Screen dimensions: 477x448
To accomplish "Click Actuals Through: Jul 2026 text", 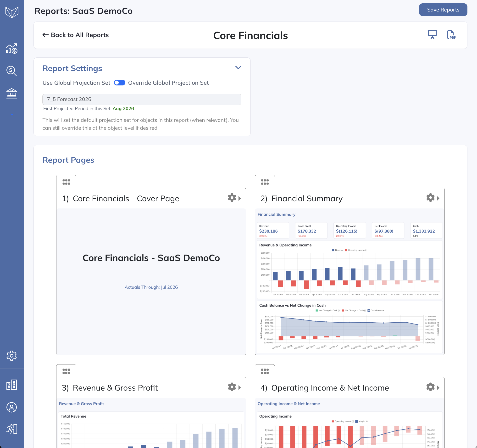I will tap(151, 287).
